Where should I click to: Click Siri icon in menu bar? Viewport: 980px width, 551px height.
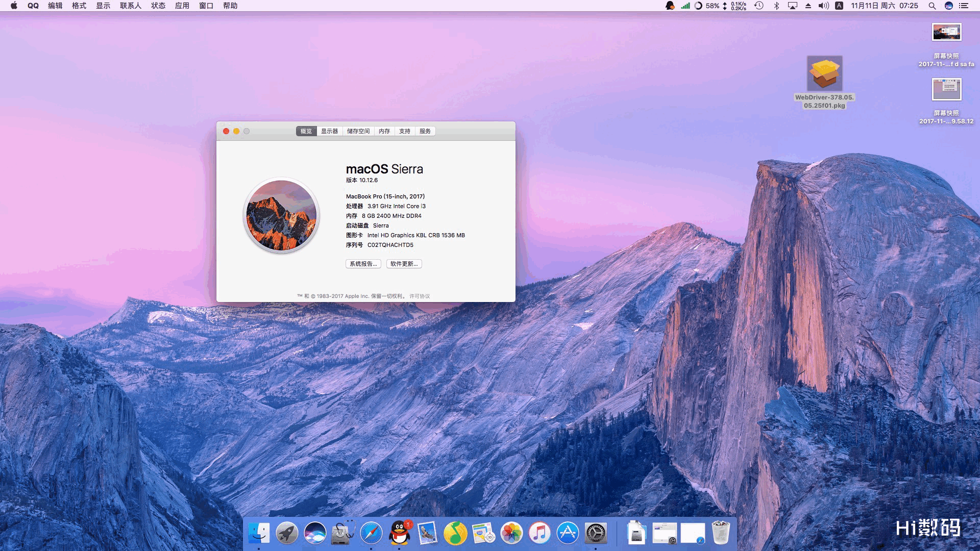(x=948, y=6)
